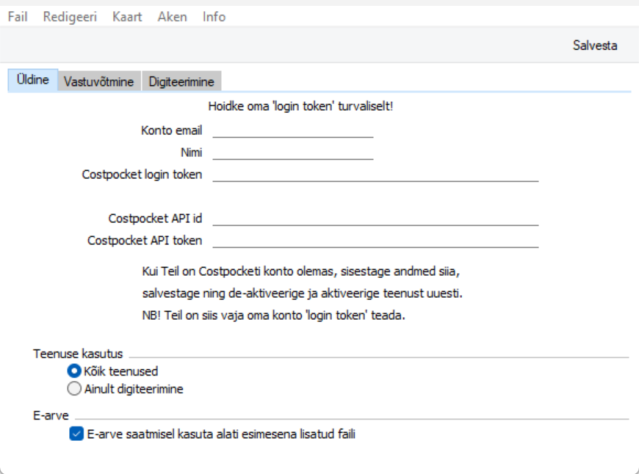This screenshot has height=474, width=639.
Task: Click the 'E-arve' section heading
Action: click(x=51, y=416)
